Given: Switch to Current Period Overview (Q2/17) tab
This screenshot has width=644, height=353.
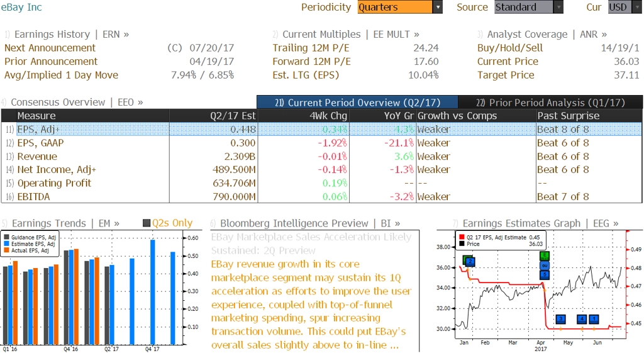Looking at the screenshot, I should 357,103.
